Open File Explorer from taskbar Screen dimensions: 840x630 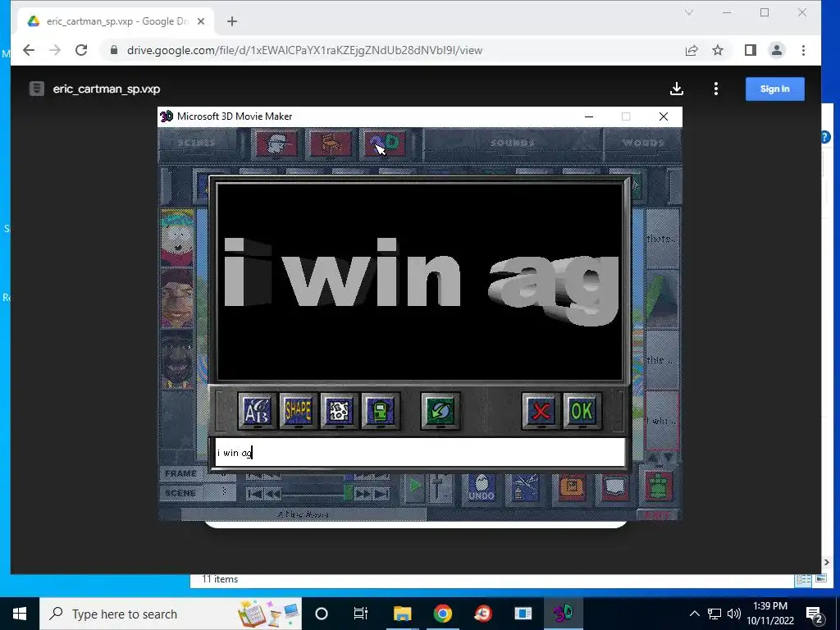pyautogui.click(x=402, y=614)
